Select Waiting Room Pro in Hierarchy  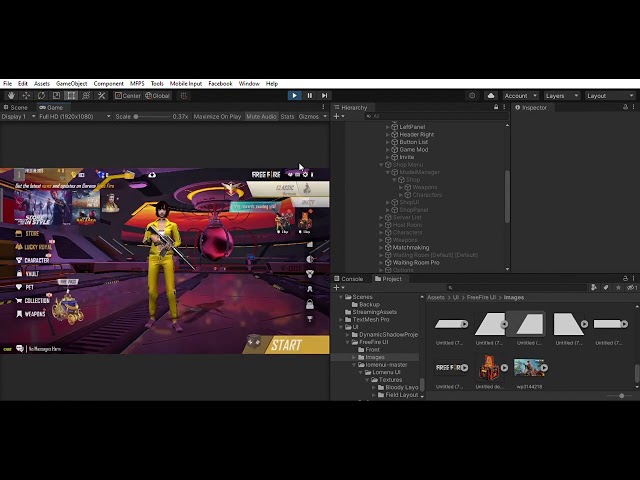(416, 262)
